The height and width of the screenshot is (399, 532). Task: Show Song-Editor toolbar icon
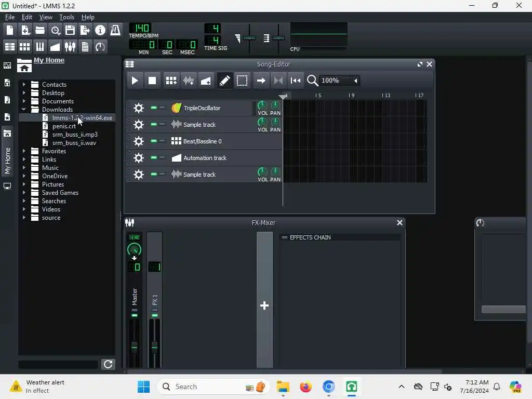[x=10, y=47]
